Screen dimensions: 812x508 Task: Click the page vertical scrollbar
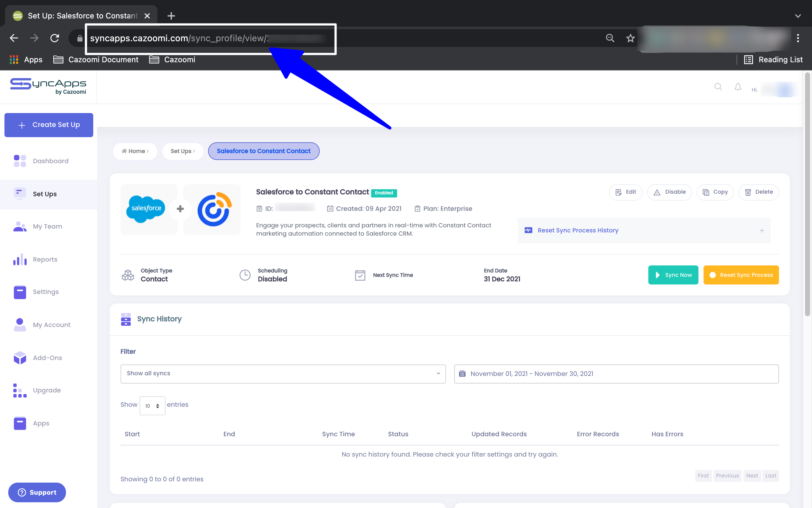click(x=807, y=194)
